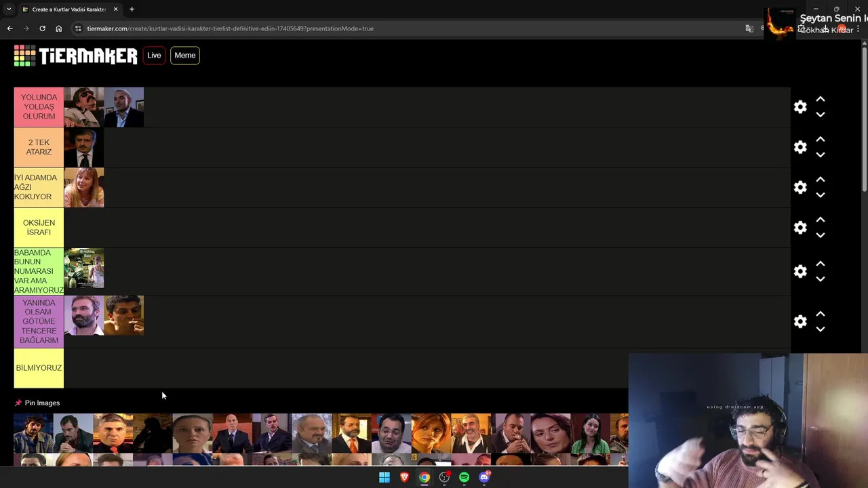Move 2 TEK ATARIZ tier down
The image size is (868, 488).
[x=821, y=155]
